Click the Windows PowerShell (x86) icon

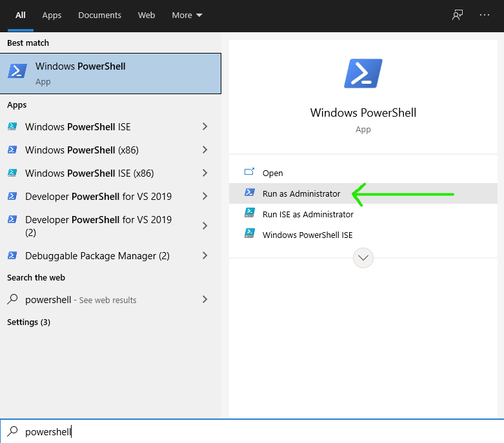[12, 150]
